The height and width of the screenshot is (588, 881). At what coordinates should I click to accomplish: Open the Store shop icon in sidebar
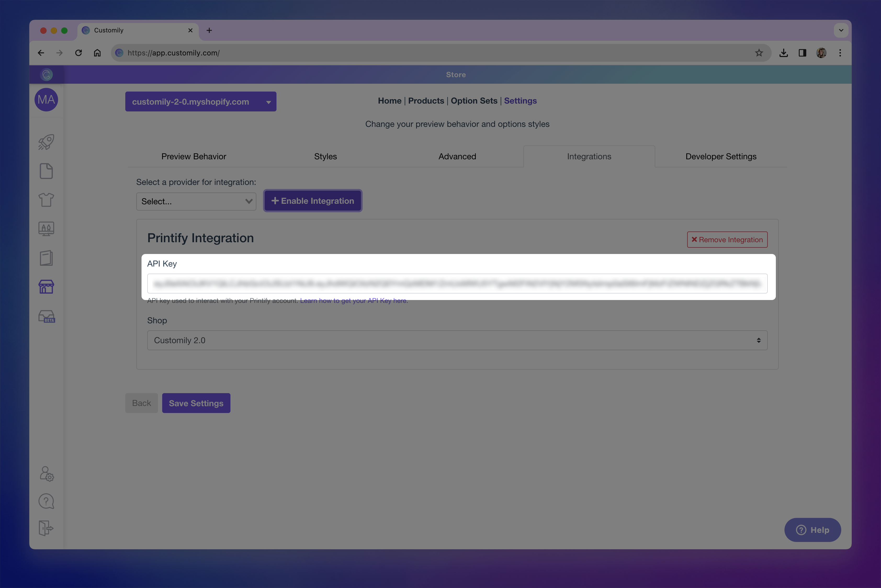[46, 287]
